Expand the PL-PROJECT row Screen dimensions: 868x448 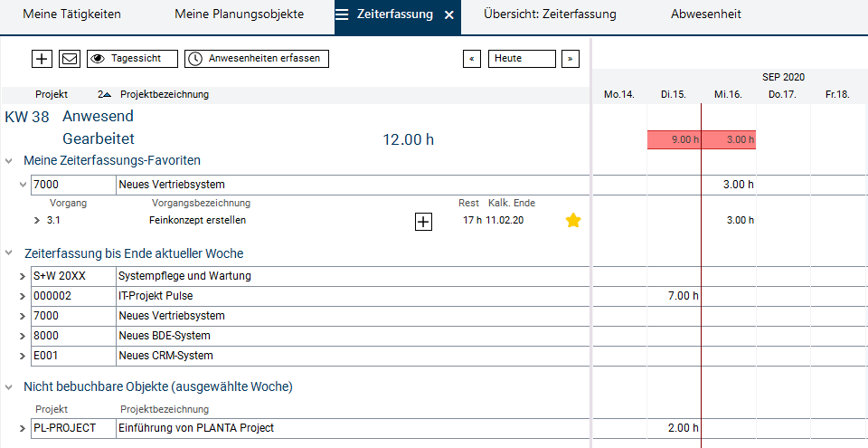24,428
